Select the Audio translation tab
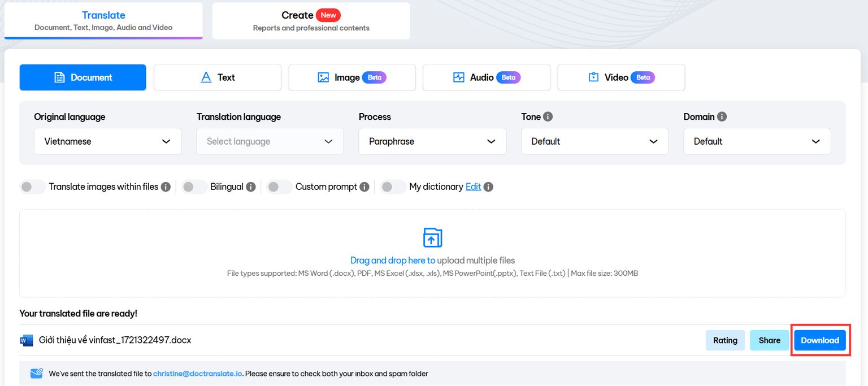868x386 pixels. pos(486,77)
